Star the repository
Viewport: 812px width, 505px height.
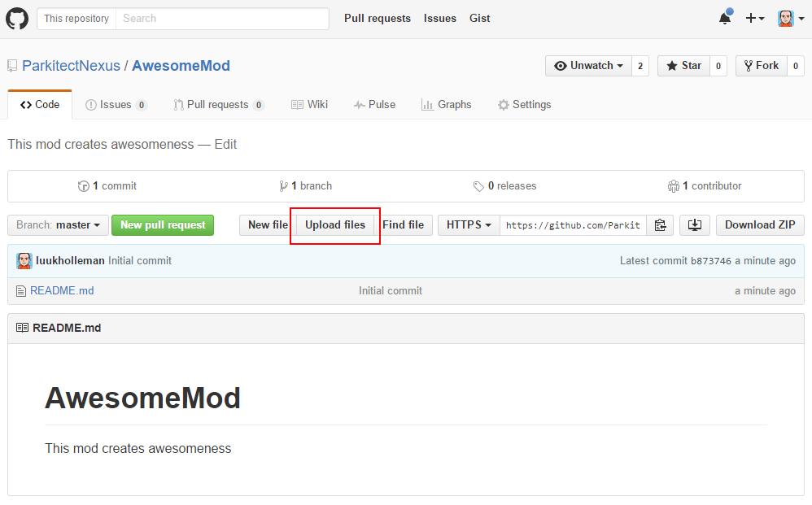[x=683, y=66]
